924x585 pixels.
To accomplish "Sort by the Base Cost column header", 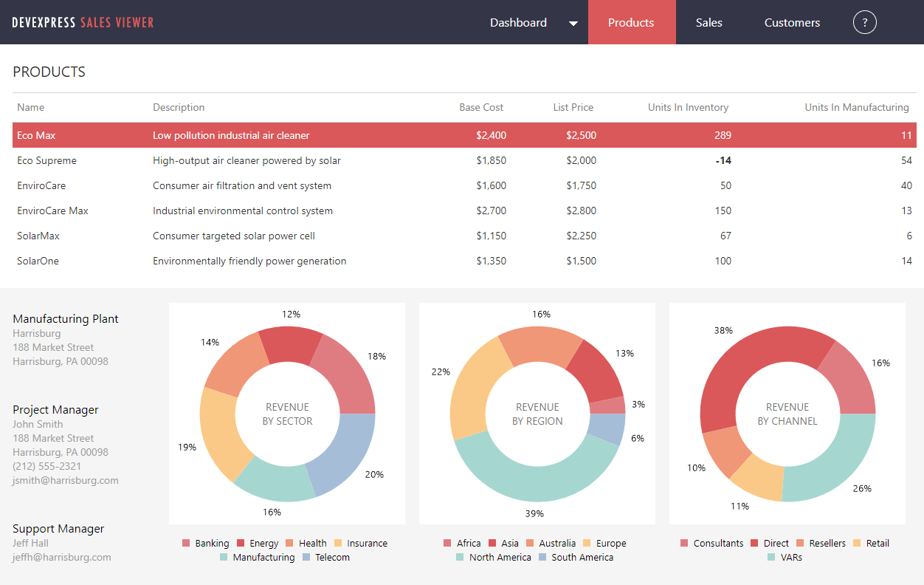I will (x=481, y=107).
